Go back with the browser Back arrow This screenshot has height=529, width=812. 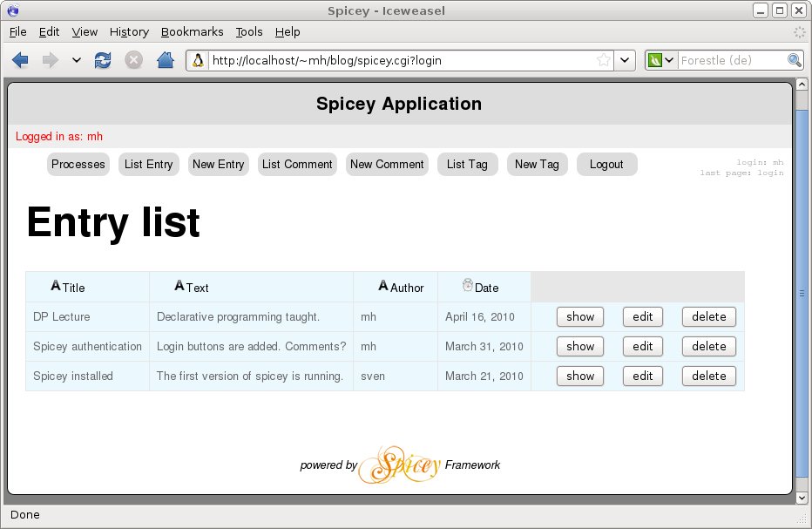(20, 60)
